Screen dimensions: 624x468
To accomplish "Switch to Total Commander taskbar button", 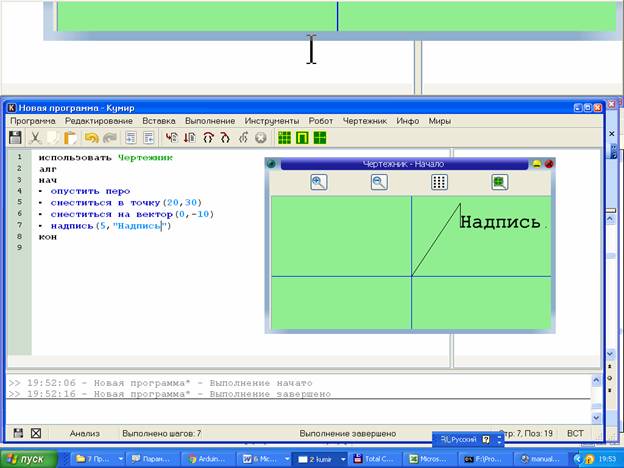I will click(374, 459).
